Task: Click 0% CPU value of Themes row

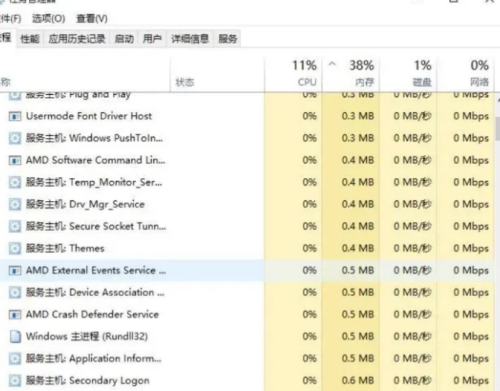Action: pyautogui.click(x=309, y=248)
